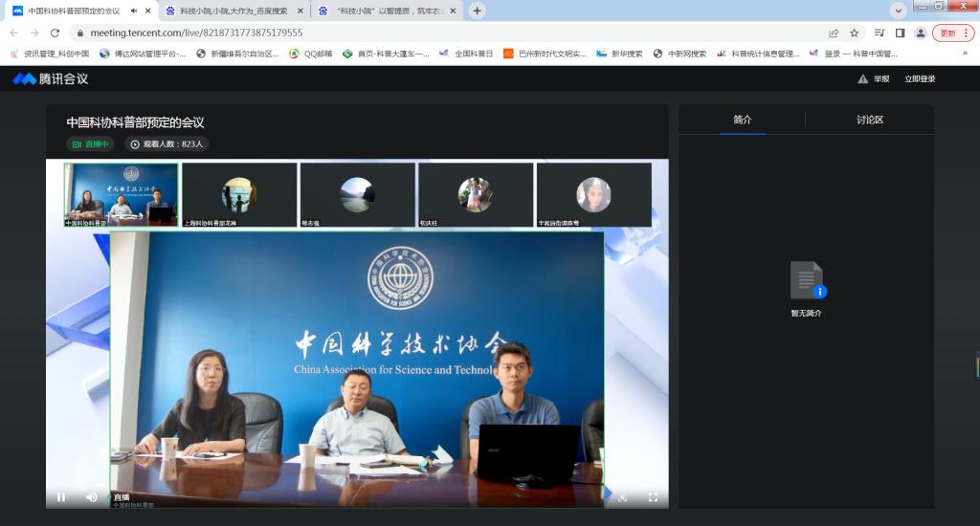This screenshot has width=980, height=526.
Task: Switch to the 讨论区 tab
Action: (x=870, y=120)
